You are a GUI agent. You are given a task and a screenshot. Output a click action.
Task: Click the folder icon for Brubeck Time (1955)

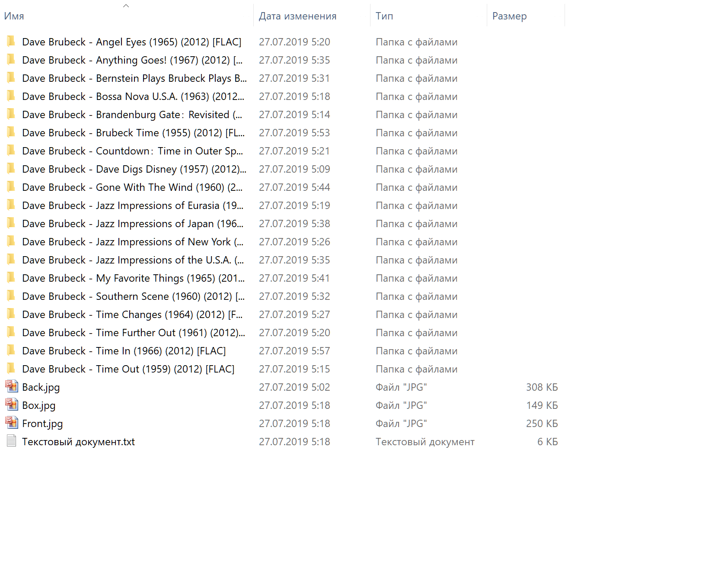pos(11,132)
